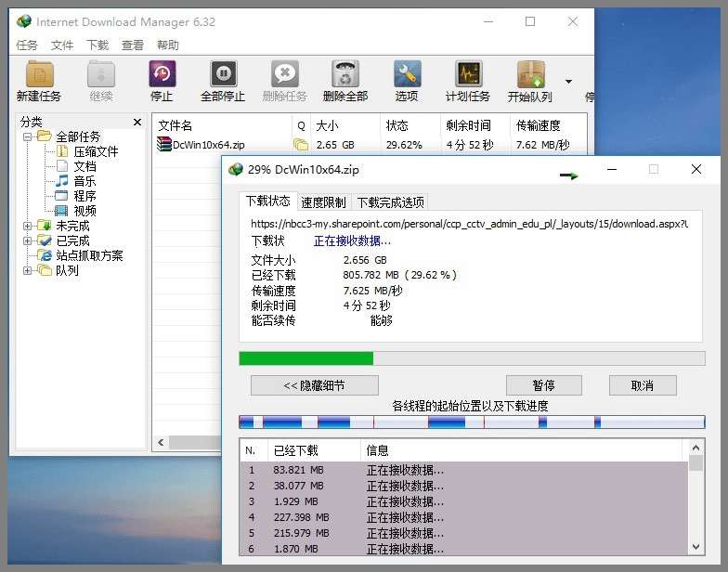
Task: Switch to the 速度限制 tab
Action: click(323, 202)
